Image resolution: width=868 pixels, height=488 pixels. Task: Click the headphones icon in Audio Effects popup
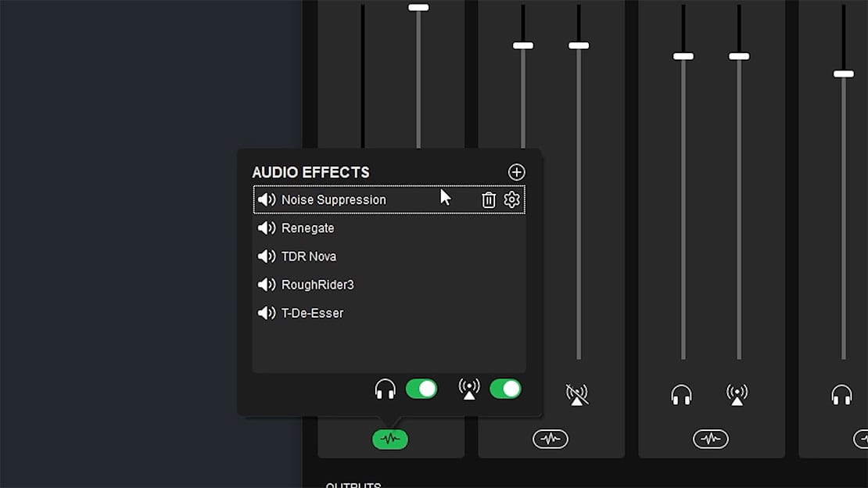(385, 389)
